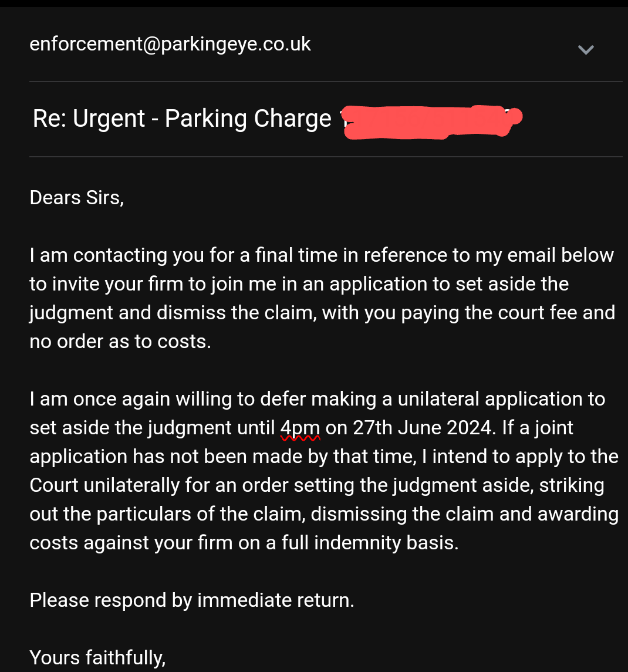Screen dimensions: 628x672
Task: Click the red-underlined word "4pm"
Action: coord(300,428)
